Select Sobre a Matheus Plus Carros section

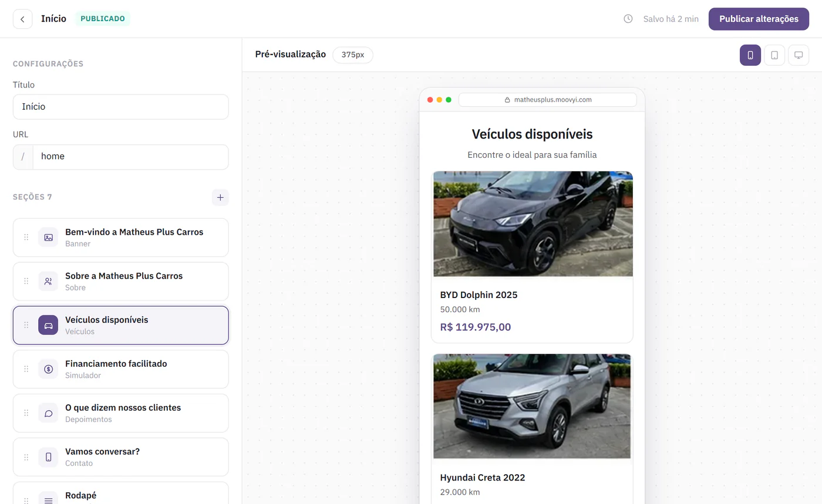[121, 282]
